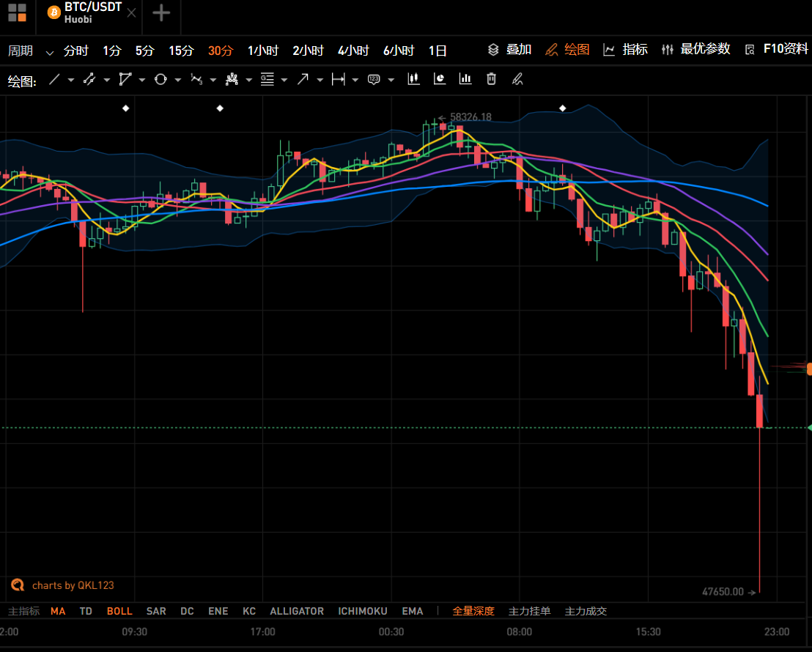Select the arrow drawing tool
Viewport: 812px width, 652px height.
[x=303, y=79]
